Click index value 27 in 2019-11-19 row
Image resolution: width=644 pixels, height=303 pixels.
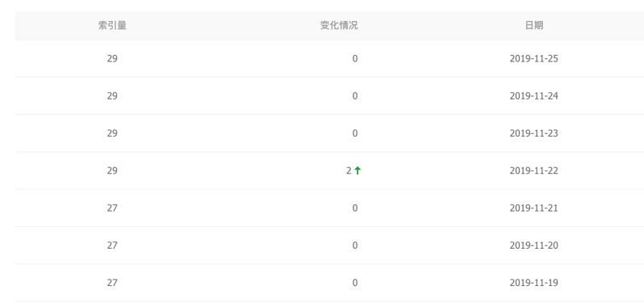(x=112, y=283)
